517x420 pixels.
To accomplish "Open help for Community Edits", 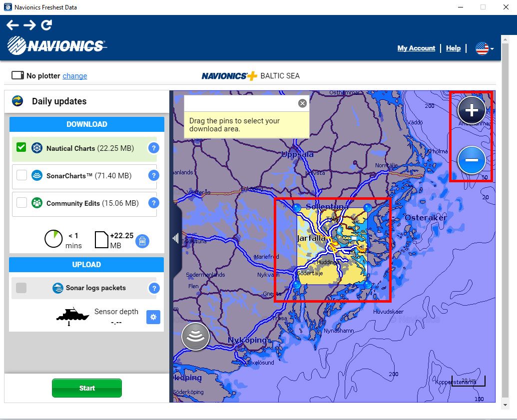I will pos(154,203).
